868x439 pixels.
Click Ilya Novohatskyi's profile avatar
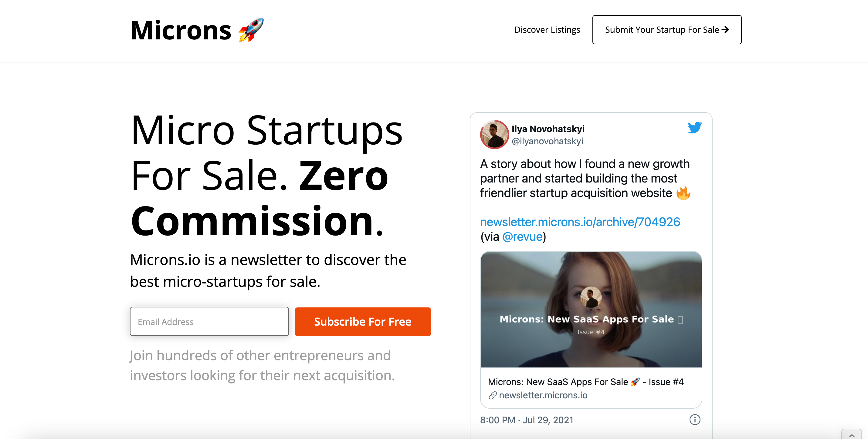tap(494, 135)
